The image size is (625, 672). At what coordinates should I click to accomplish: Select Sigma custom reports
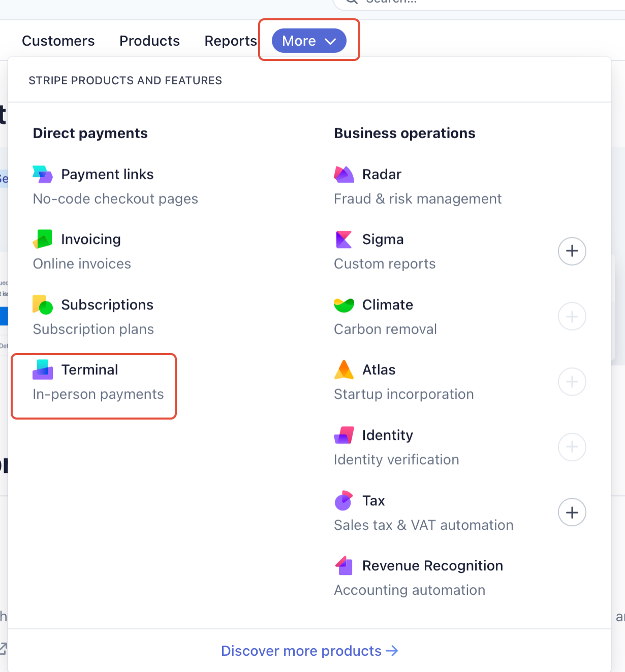[x=383, y=239]
